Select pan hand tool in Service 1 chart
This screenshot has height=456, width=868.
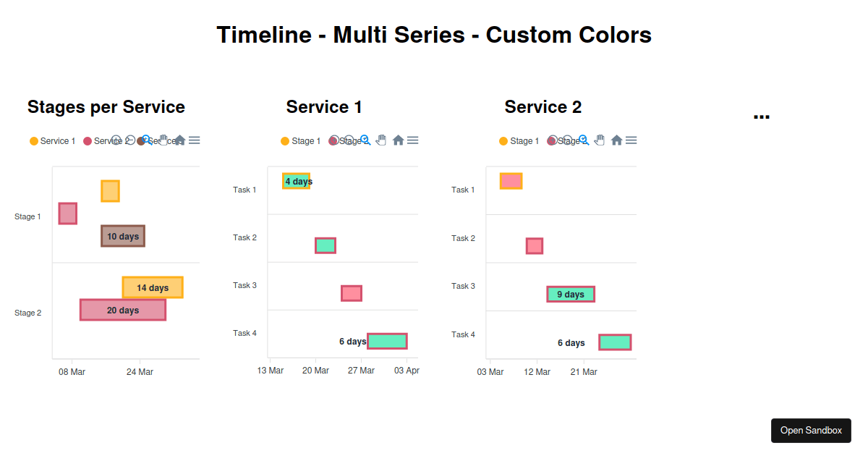[382, 140]
